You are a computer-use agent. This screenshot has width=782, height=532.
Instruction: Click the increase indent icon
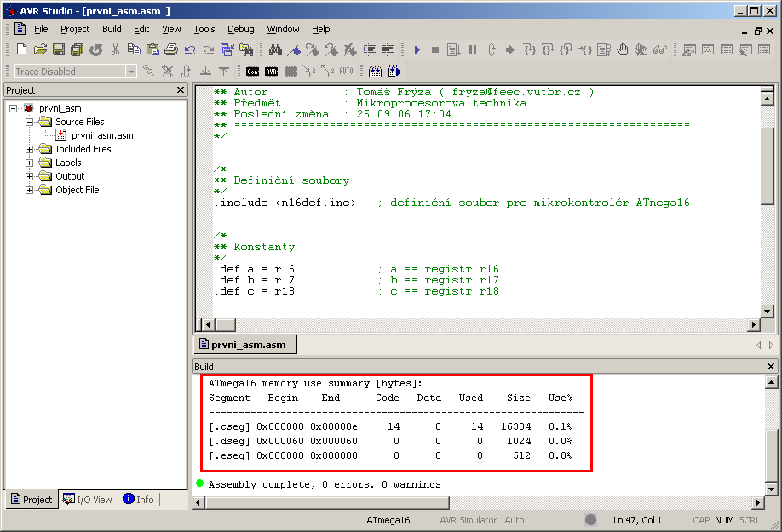coord(369,49)
